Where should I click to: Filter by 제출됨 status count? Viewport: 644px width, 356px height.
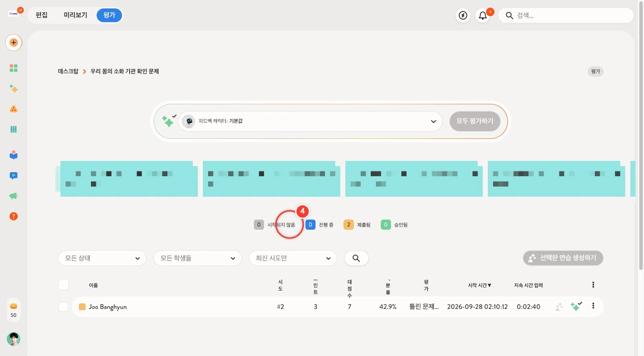click(357, 225)
